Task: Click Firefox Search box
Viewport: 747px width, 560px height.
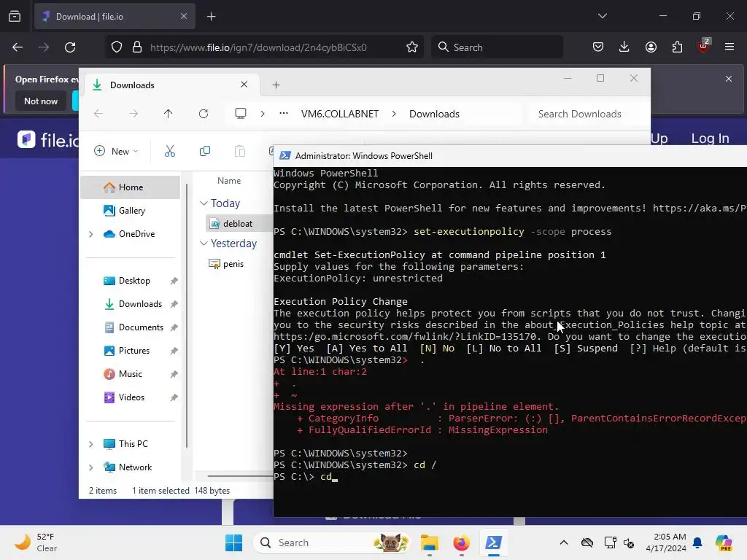Action: [497, 47]
